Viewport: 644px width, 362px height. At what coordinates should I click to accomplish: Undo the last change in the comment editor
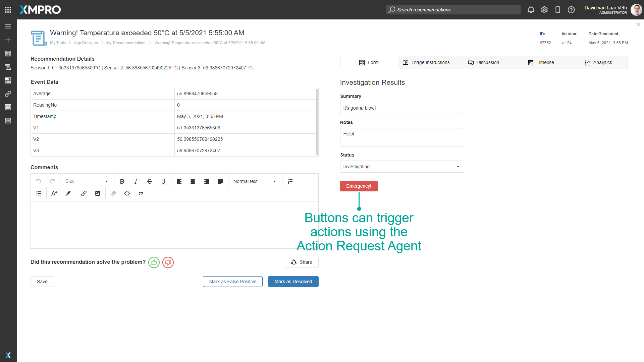(39, 181)
